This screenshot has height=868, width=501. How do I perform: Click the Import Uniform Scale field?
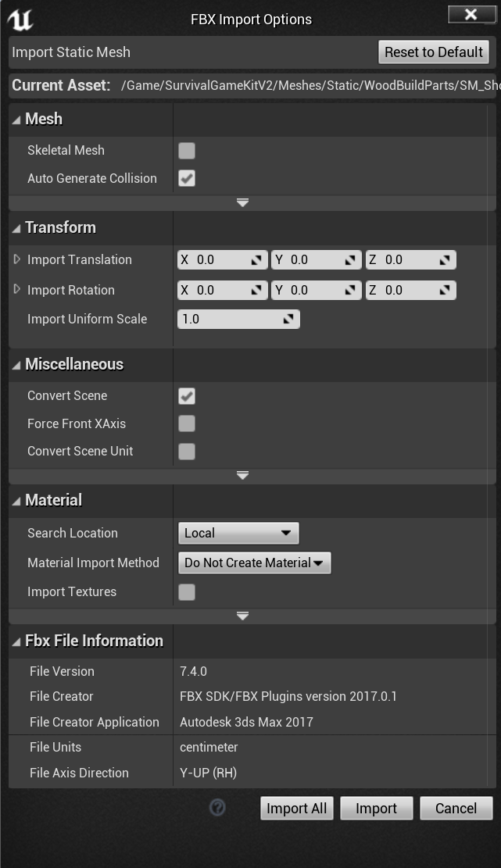pos(231,320)
